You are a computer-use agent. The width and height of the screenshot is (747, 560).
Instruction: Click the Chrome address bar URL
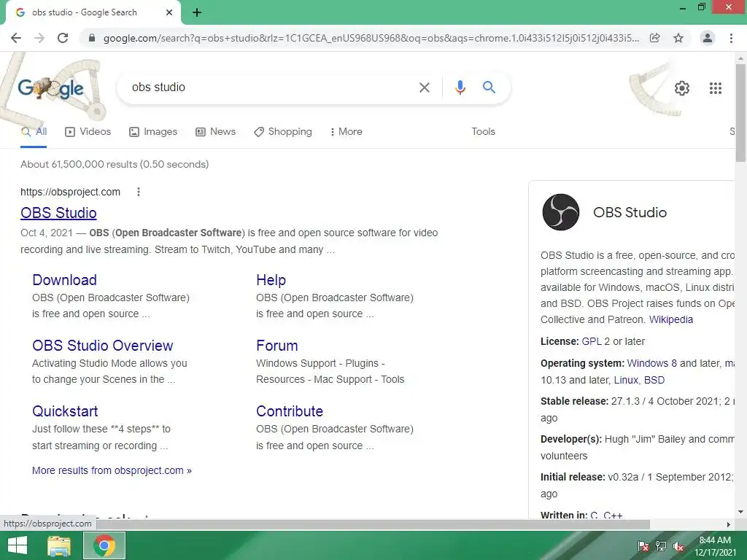click(x=371, y=38)
